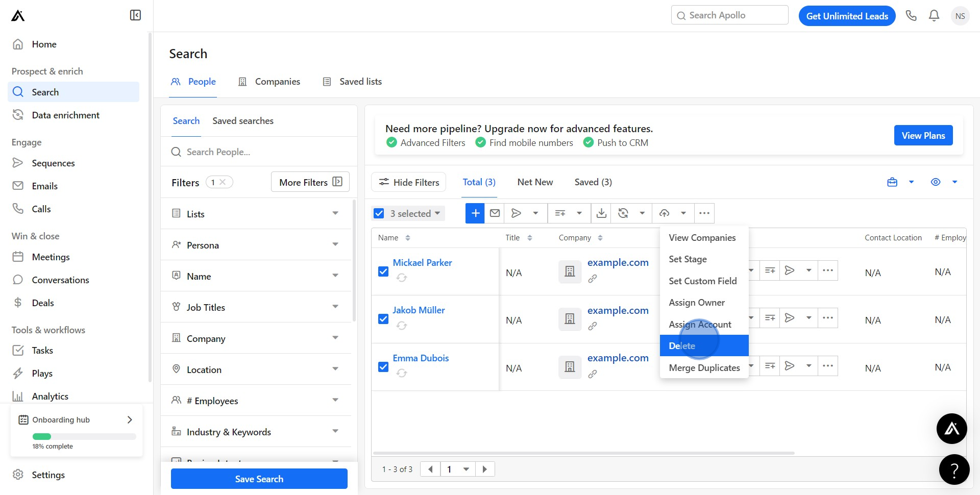980x495 pixels.
Task: Uncheck Mickael Parker's checkbox
Action: pyautogui.click(x=383, y=271)
